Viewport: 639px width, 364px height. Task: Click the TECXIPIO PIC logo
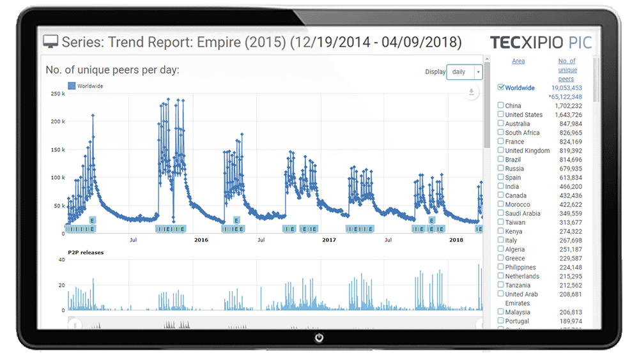pyautogui.click(x=541, y=42)
